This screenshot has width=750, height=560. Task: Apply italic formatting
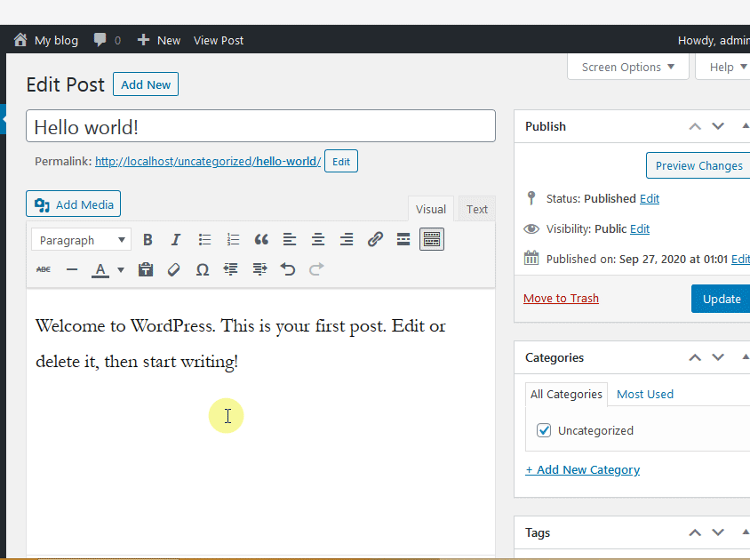click(176, 238)
